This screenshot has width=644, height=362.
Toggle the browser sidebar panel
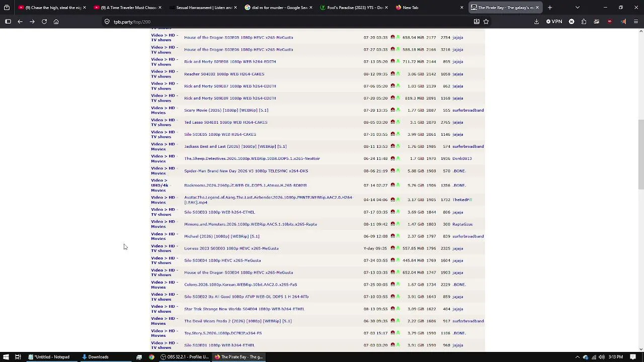8,22
